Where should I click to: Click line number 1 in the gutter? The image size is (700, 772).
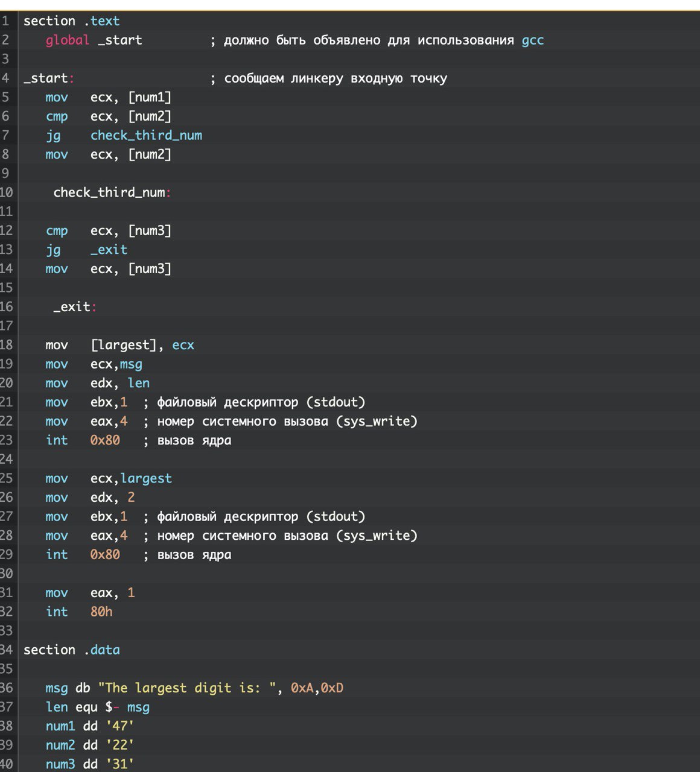click(5, 21)
